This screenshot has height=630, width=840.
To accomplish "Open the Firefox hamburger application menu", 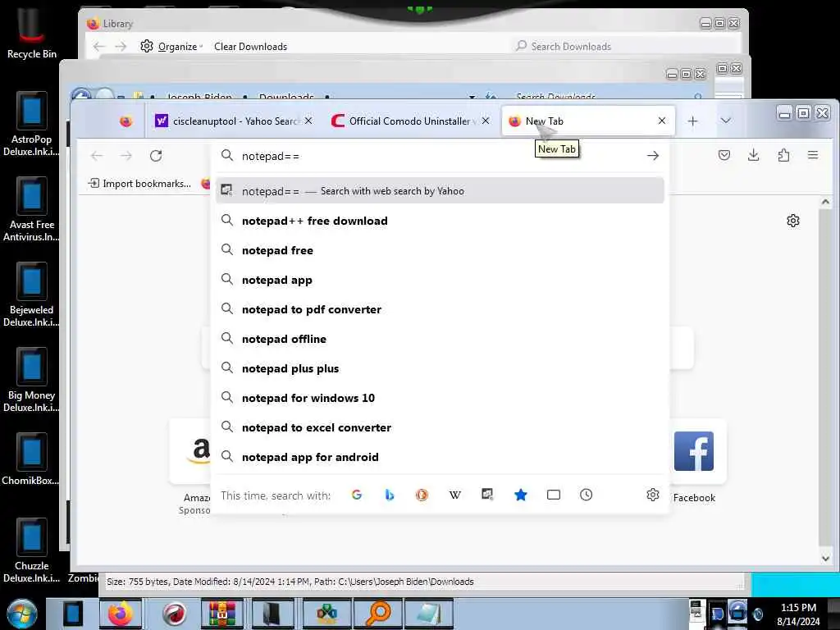I will click(813, 155).
